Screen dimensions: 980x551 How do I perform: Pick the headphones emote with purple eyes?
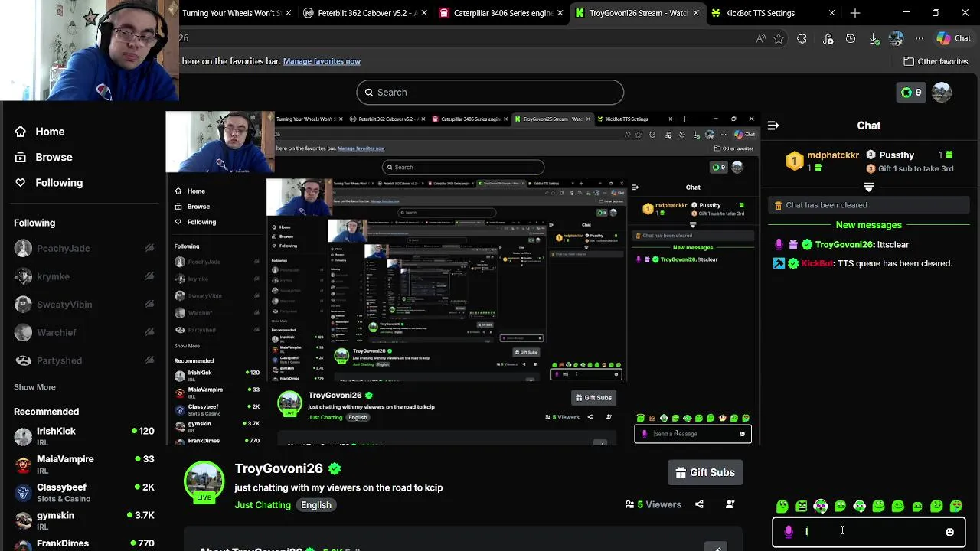click(821, 506)
